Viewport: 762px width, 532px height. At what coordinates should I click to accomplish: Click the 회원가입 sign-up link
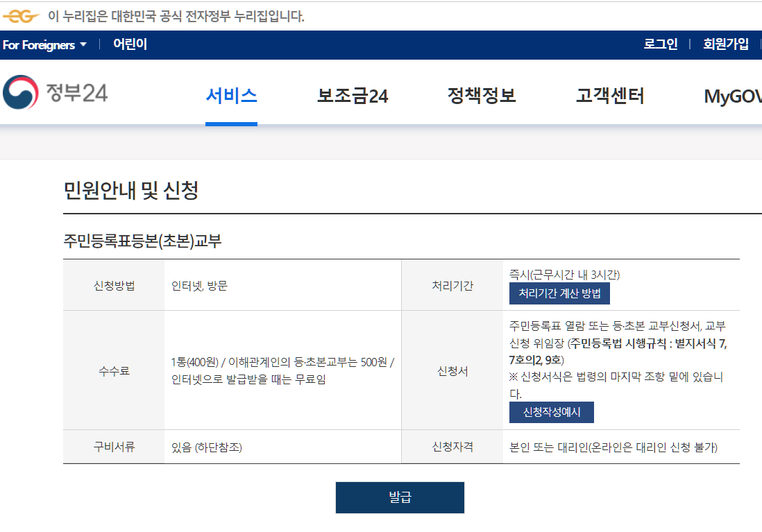click(725, 44)
